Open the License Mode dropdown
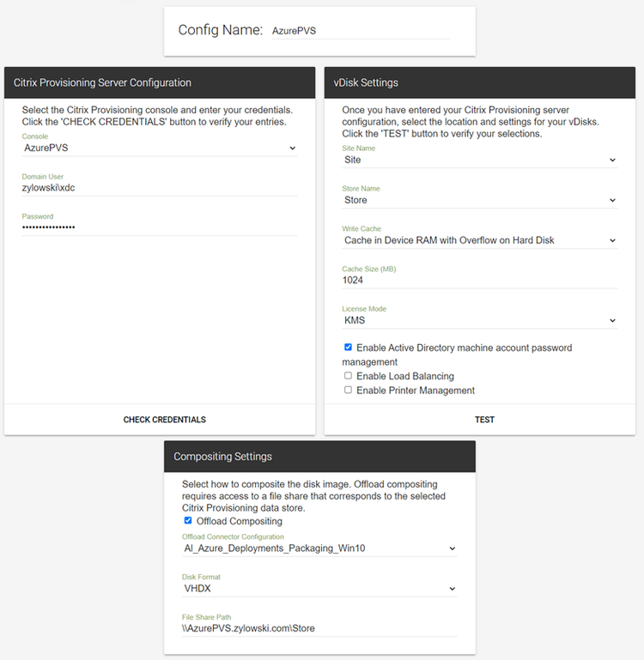 (x=480, y=320)
